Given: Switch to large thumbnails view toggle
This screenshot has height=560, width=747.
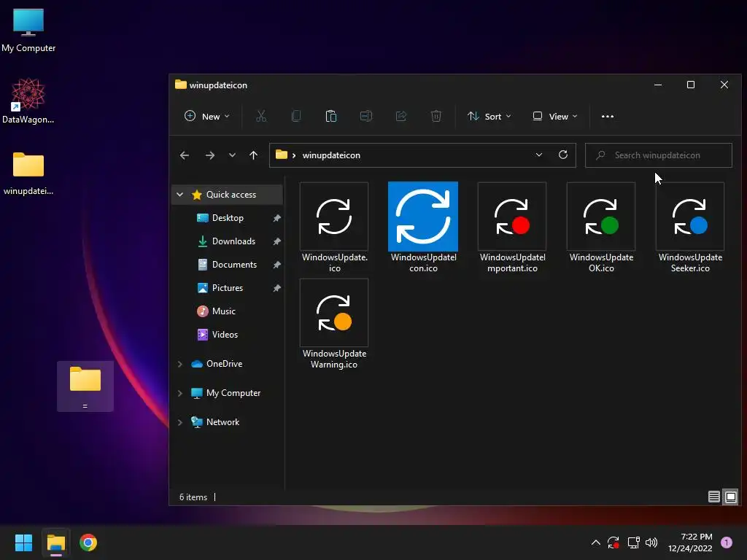Looking at the screenshot, I should [x=730, y=497].
